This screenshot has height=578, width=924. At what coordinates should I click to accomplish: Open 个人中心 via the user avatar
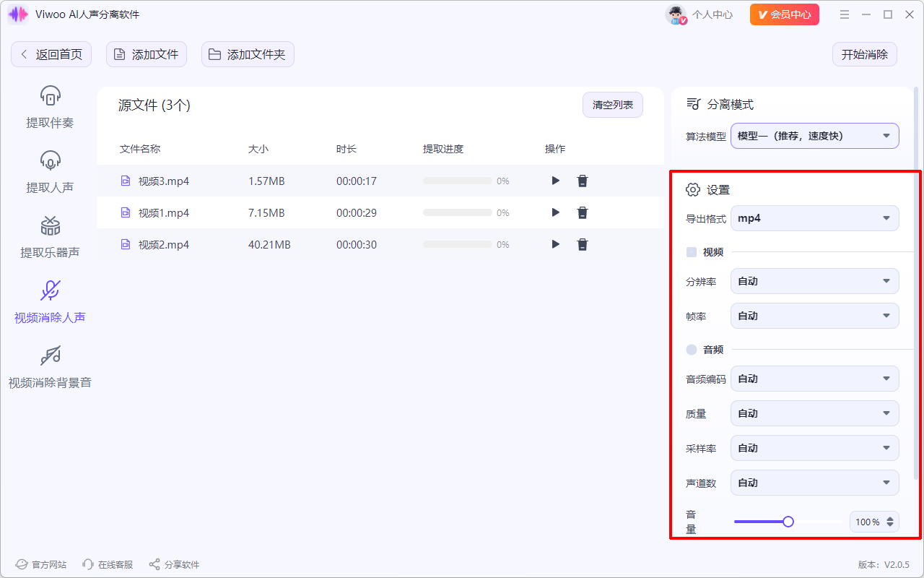[x=676, y=14]
